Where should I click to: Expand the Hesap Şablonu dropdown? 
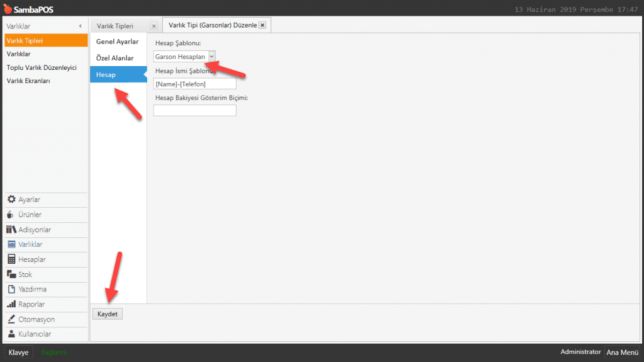pyautogui.click(x=211, y=57)
